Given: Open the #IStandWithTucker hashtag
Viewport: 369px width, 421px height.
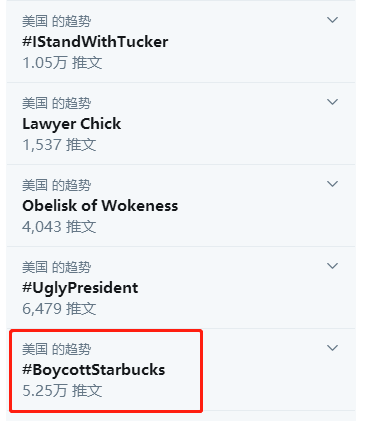Looking at the screenshot, I should coord(95,42).
